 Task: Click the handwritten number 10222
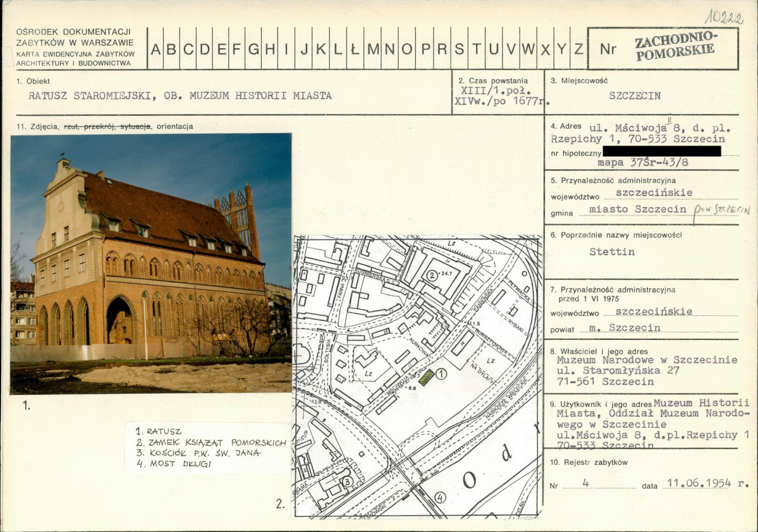click(724, 17)
